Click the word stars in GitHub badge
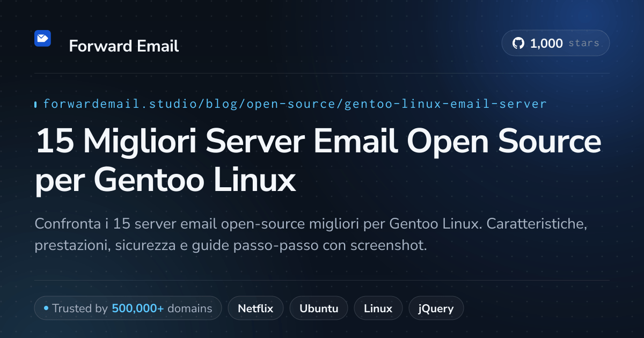Screen dimensions: 644x338 583,43
